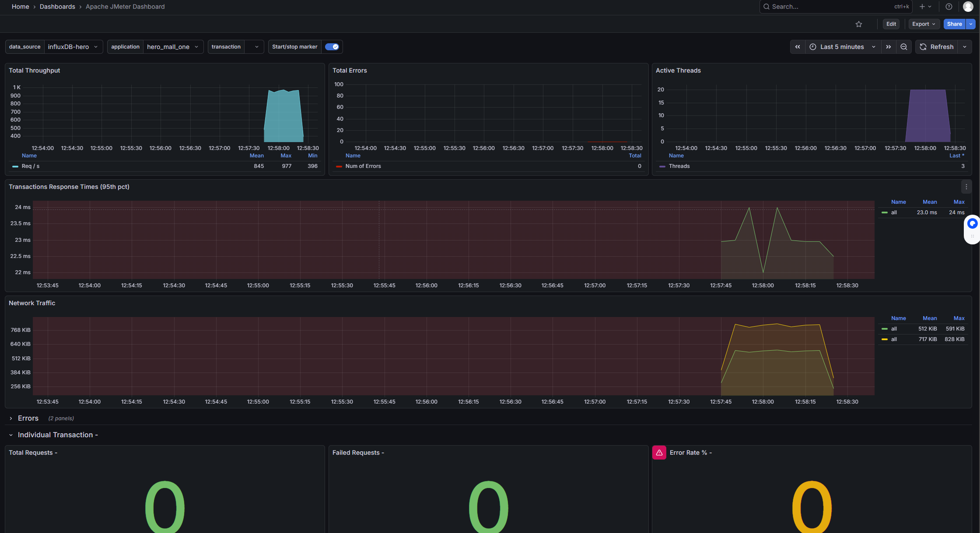The image size is (980, 533).
Task: Toggle Req / s series in legend
Action: click(30, 166)
